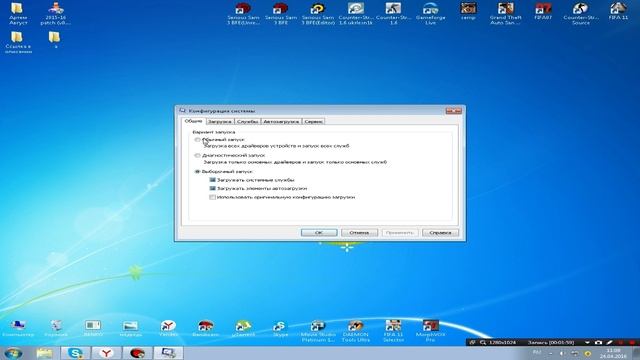Open Windows Explorer from the taskbar
The image size is (640, 360).
(x=44, y=353)
